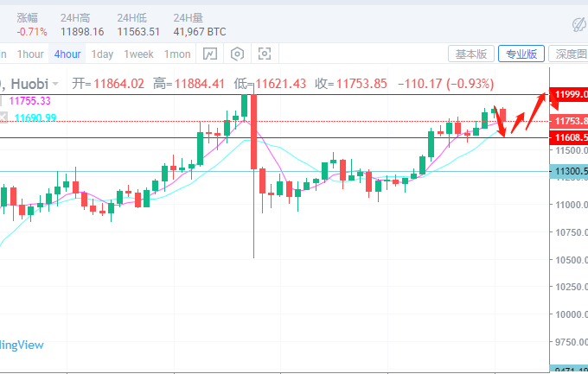Select the 4hour timeframe
The image size is (588, 374).
pos(67,54)
